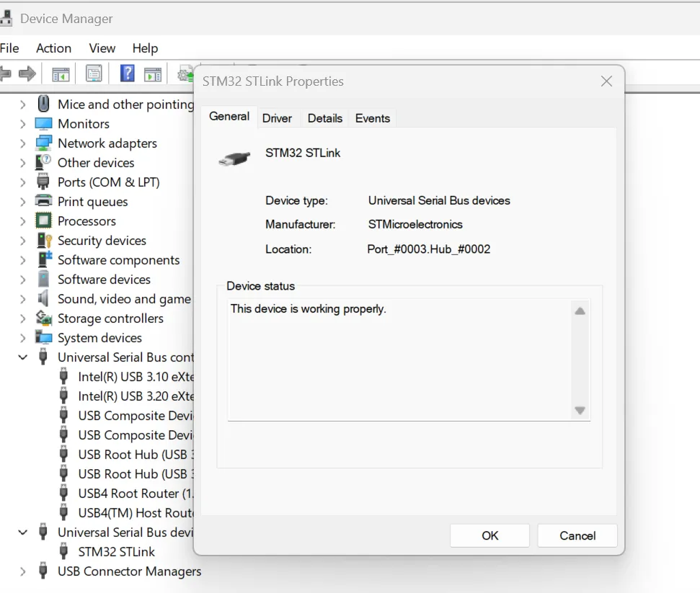The width and height of the screenshot is (700, 593).
Task: Click the Location value Port_#0003.Hub_#0002
Action: click(x=428, y=249)
